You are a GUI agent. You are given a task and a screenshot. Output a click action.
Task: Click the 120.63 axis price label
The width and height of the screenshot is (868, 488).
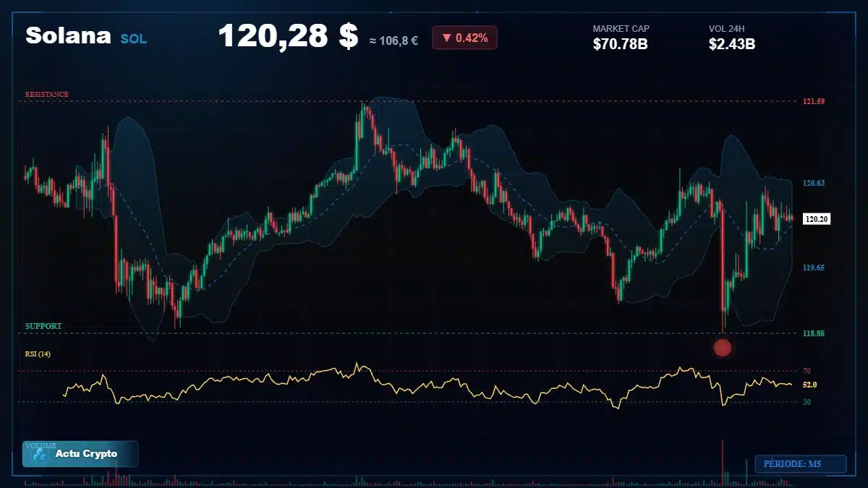click(814, 184)
